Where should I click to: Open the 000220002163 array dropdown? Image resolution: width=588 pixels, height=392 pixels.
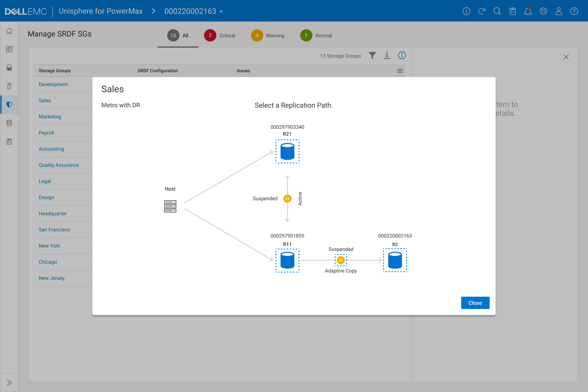click(193, 11)
